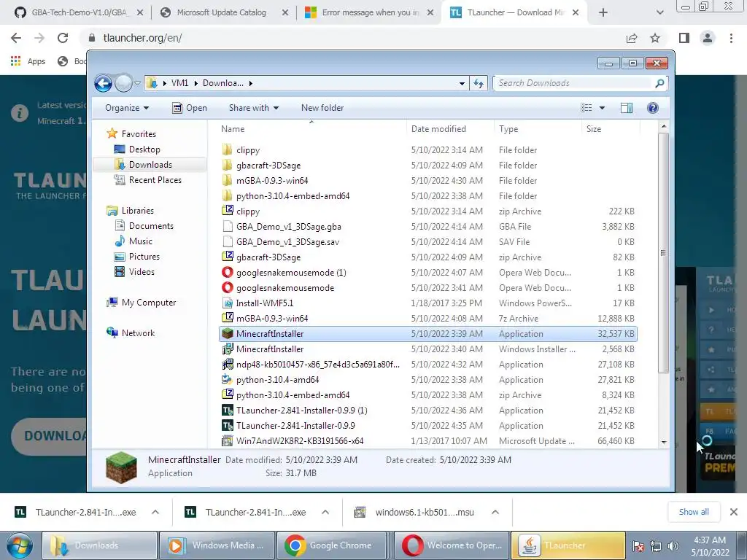Select mGBA-0.9.3-win64 7z archive icon
Screen dimensions: 747x560
[x=228, y=318]
